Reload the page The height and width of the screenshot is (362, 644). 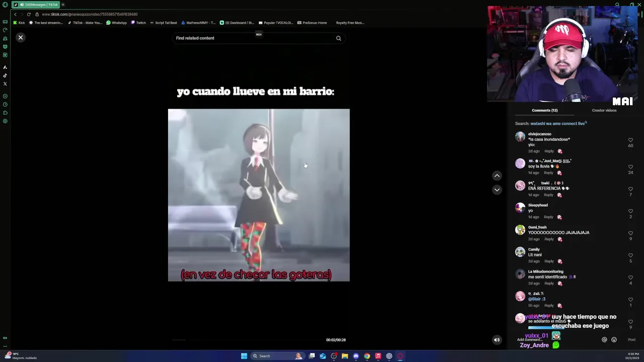[29, 14]
